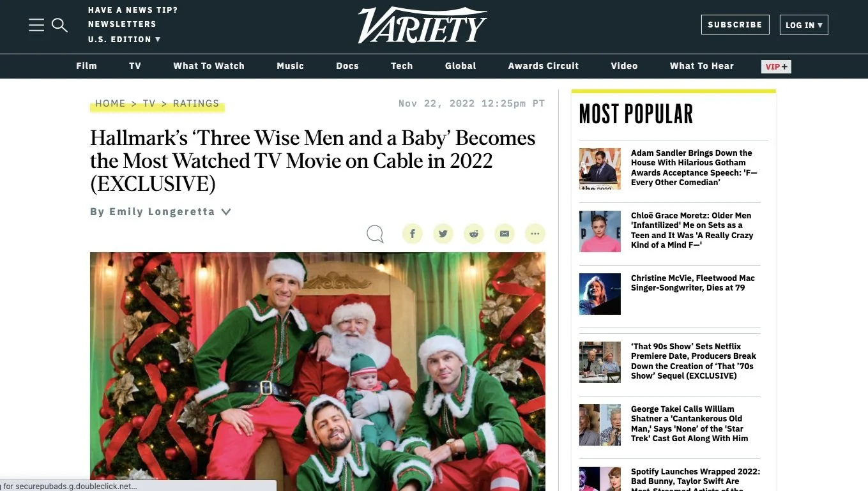The height and width of the screenshot is (491, 868).
Task: Click the search magnifier icon
Action: (x=59, y=26)
